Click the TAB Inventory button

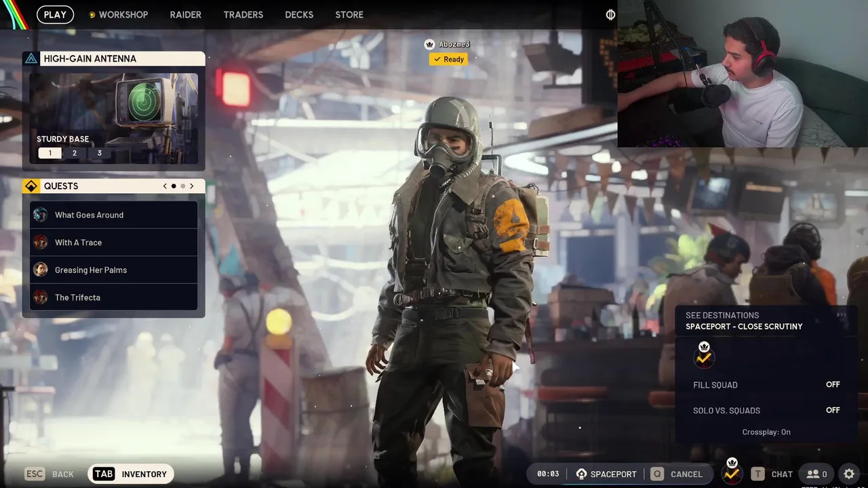131,474
